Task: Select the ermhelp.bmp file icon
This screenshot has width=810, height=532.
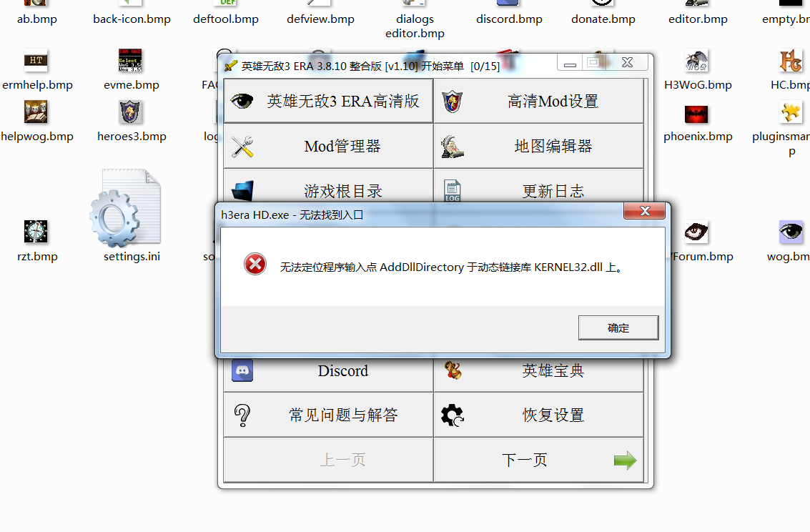Action: tap(36, 61)
